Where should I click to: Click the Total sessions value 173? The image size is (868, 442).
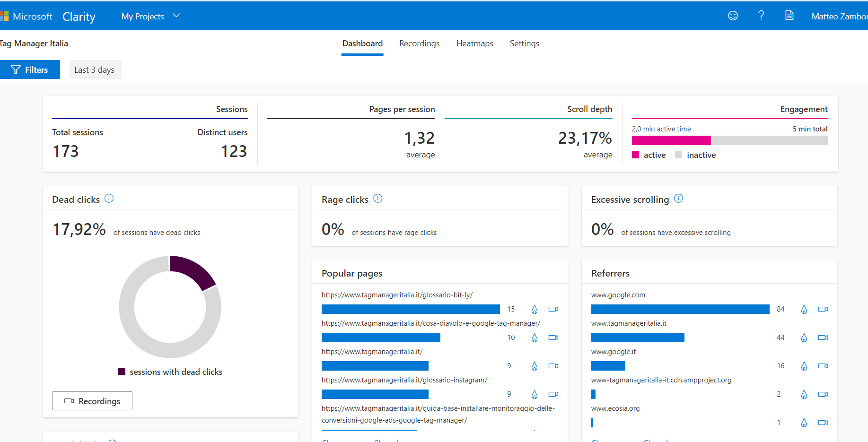65,151
